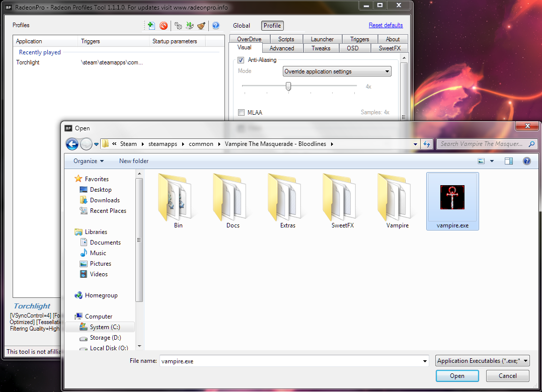Click the Open button
Viewport: 542px width, 392px height.
pyautogui.click(x=457, y=376)
